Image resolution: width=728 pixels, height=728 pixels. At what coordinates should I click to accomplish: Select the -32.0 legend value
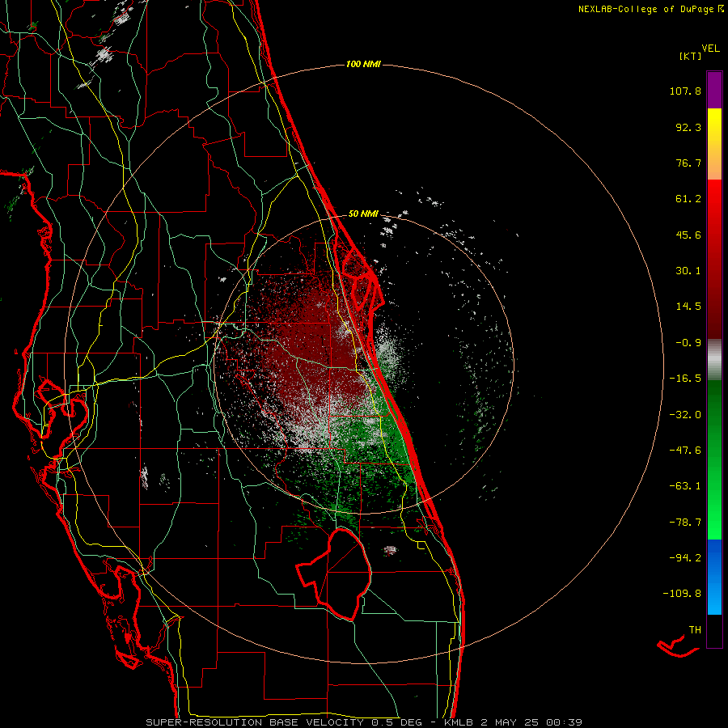coord(685,415)
